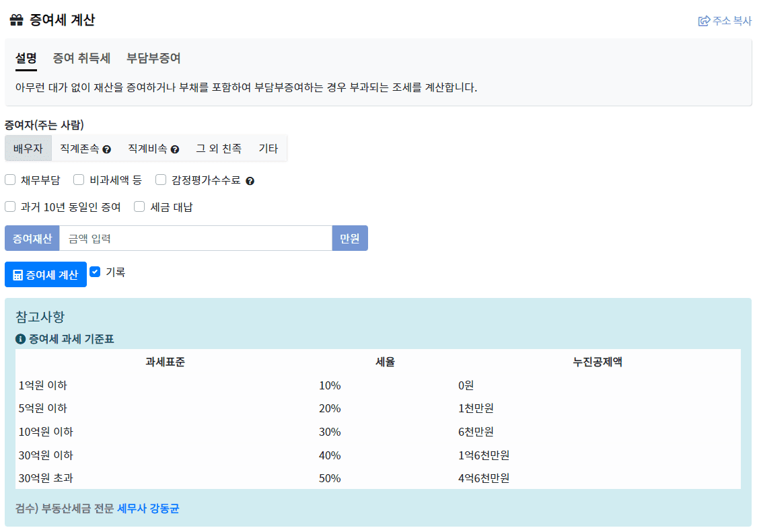Click the 증여세 계산 button
The width and height of the screenshot is (757, 532).
(x=46, y=274)
